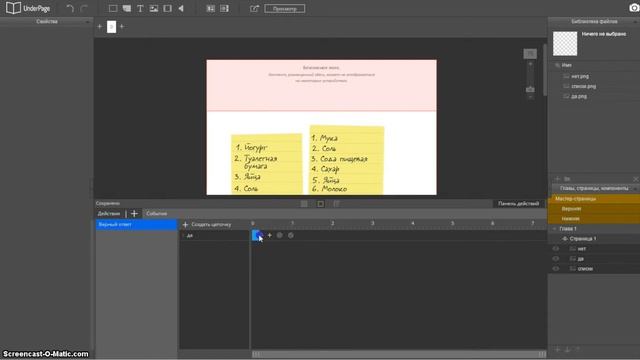Image resolution: width=640 pixels, height=360 pixels.
Task: Select file список.png in library
Action: (583, 87)
